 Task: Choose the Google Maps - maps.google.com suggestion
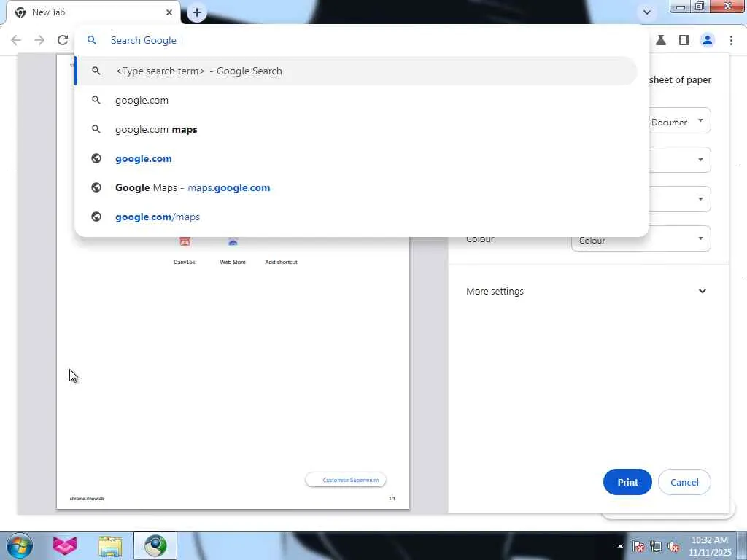coord(356,187)
